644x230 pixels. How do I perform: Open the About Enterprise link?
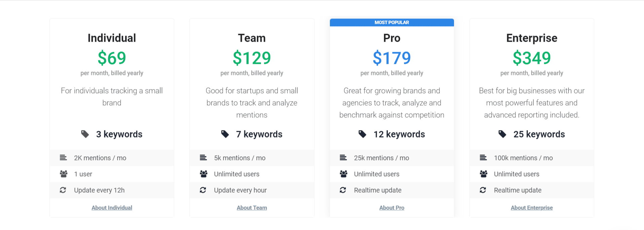[532, 208]
